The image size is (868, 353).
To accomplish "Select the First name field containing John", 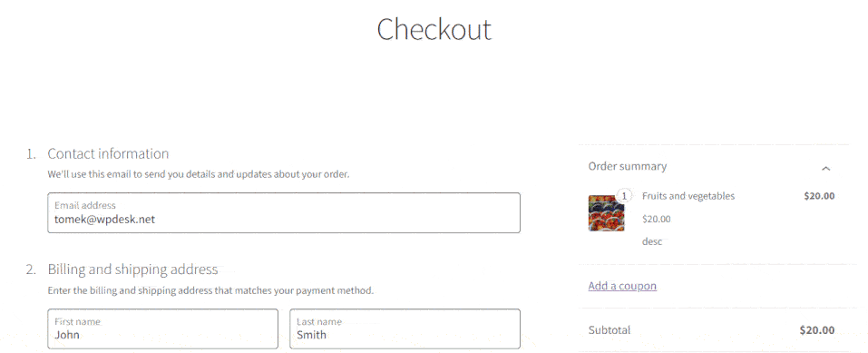I will 162,328.
